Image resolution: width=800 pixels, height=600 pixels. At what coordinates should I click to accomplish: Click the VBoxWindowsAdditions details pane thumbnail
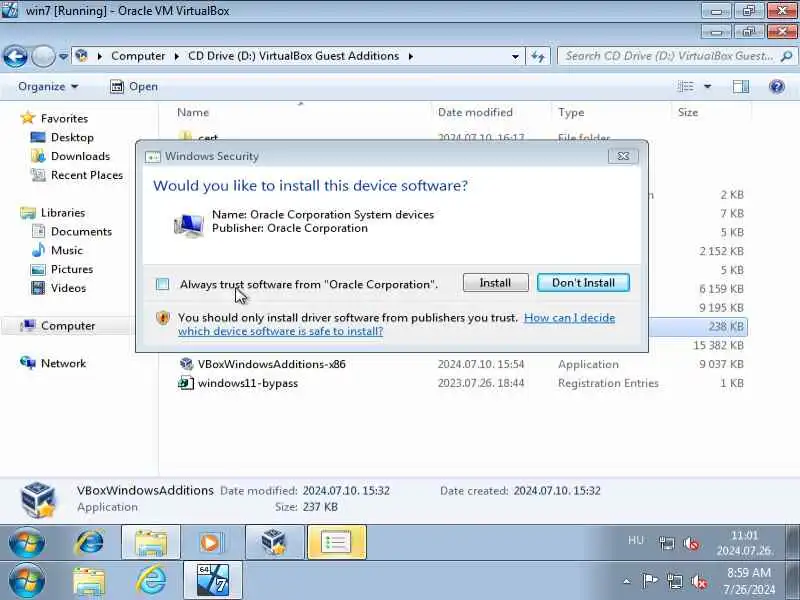(x=38, y=499)
